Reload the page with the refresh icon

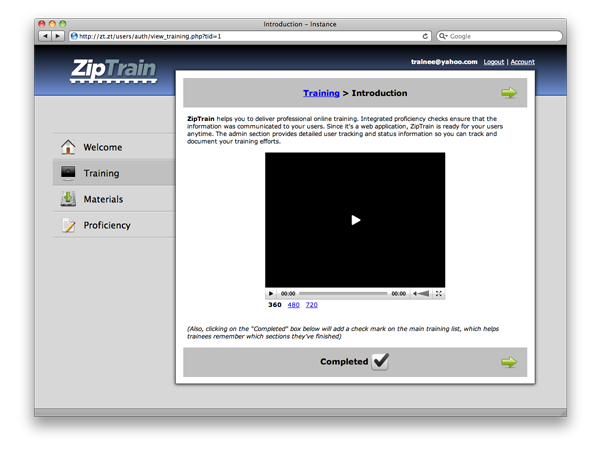(x=425, y=36)
